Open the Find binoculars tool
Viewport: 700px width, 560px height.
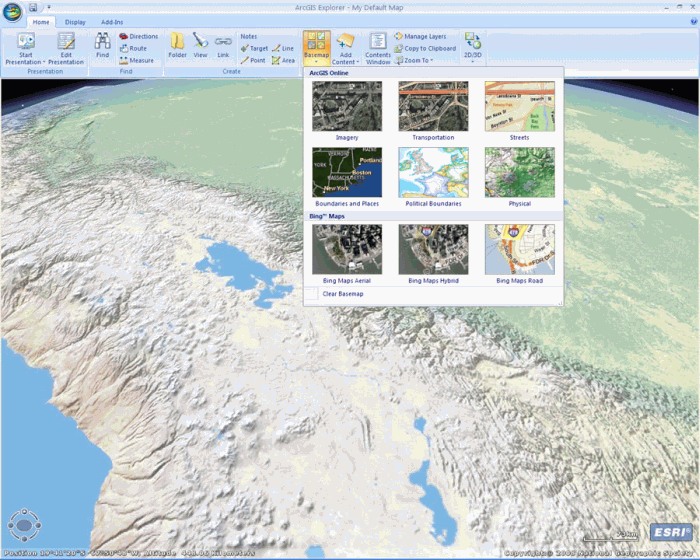(102, 45)
